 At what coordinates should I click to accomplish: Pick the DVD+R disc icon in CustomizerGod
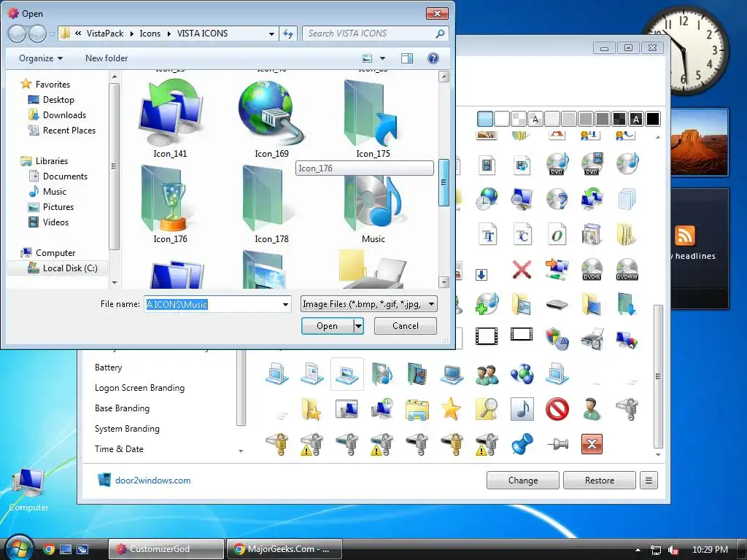(592, 269)
